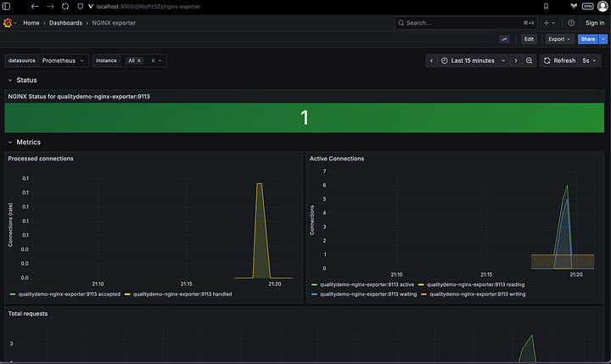Shift time range backward with left arrow
This screenshot has width=611, height=364.
pos(431,60)
